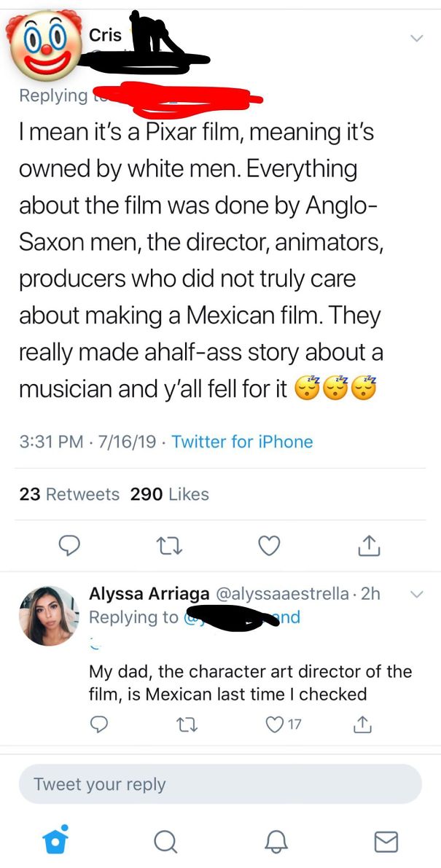441x868 pixels.
Task: Reply to Cris's tweet
Action: [69, 545]
